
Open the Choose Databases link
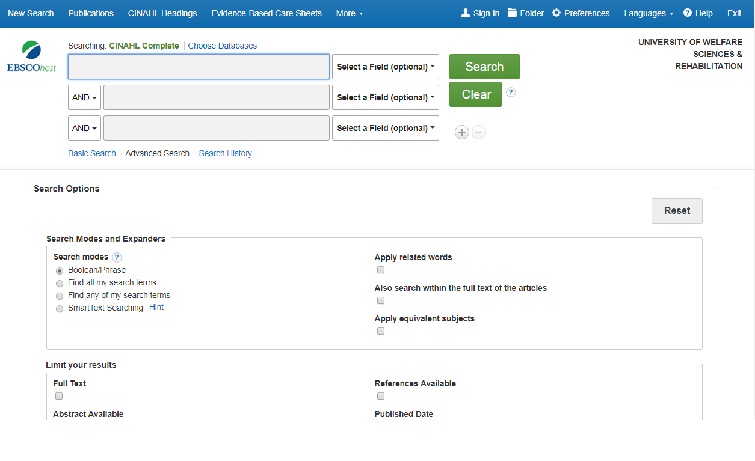pos(222,46)
